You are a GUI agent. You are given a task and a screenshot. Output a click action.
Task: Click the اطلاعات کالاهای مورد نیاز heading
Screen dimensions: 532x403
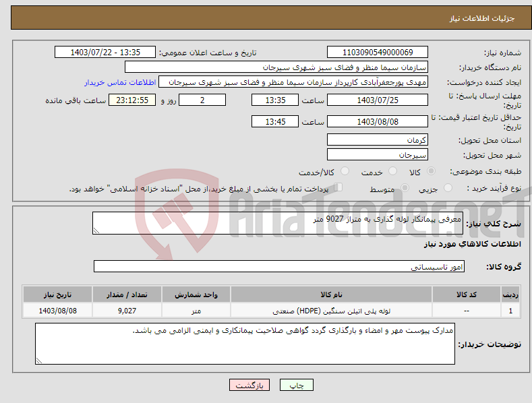(472, 244)
